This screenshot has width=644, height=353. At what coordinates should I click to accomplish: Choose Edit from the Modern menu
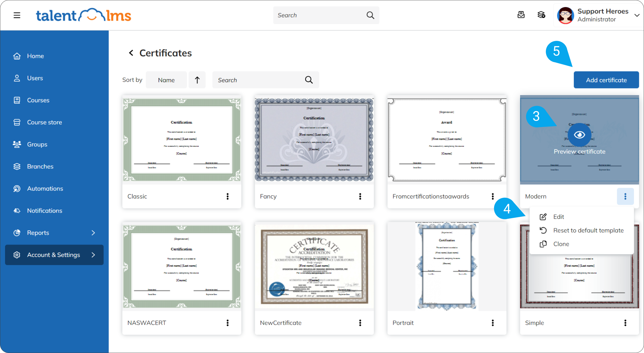click(x=582, y=217)
